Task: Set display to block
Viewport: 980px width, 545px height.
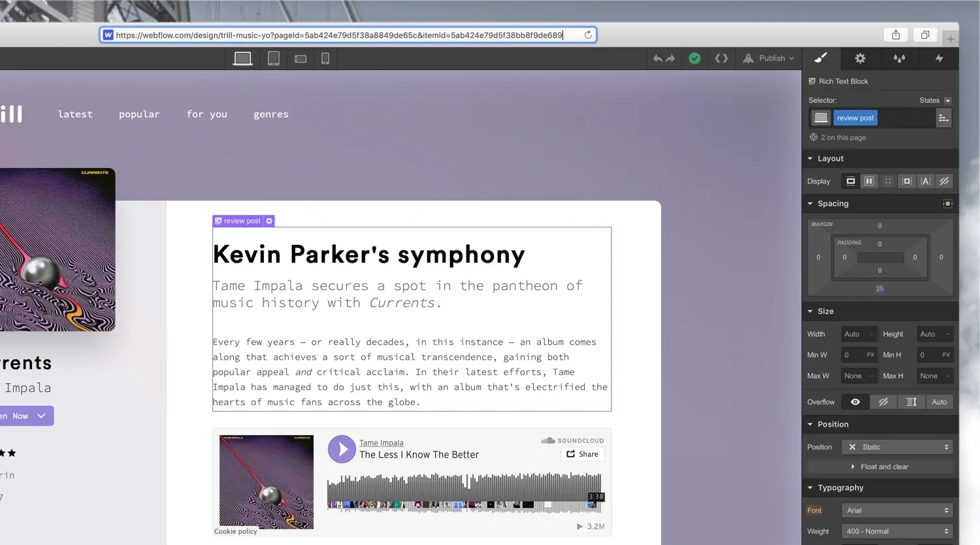Action: click(x=851, y=181)
